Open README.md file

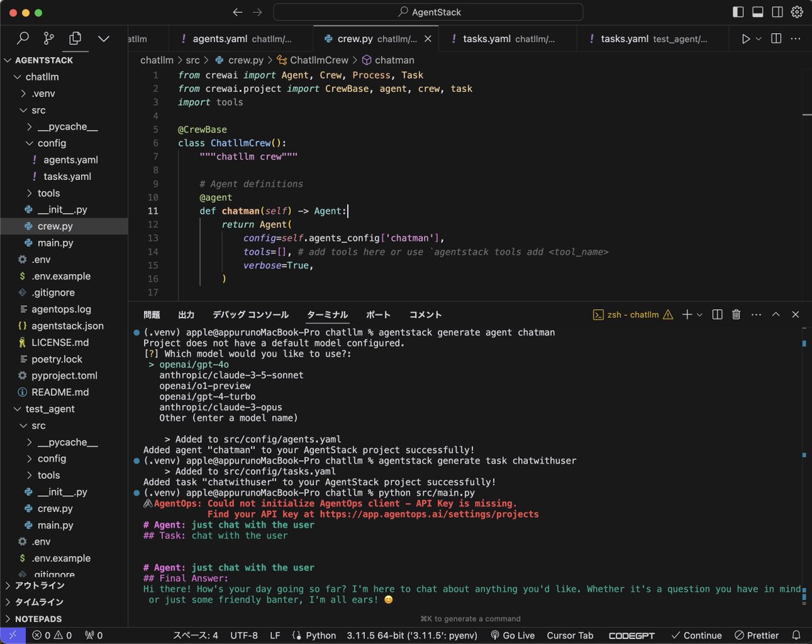point(60,392)
